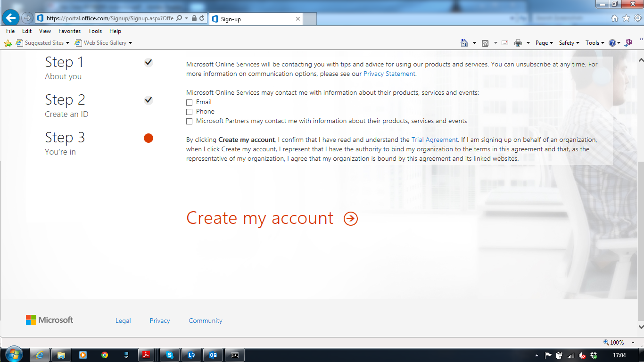The image size is (644, 362).
Task: Click the security lock icon in address bar
Action: pos(194,18)
